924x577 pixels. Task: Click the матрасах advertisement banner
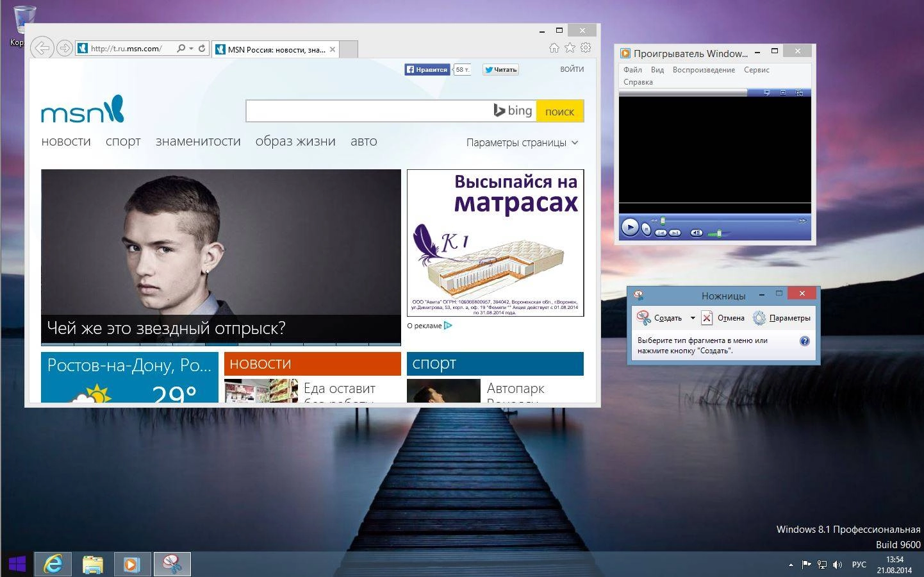[x=495, y=243]
